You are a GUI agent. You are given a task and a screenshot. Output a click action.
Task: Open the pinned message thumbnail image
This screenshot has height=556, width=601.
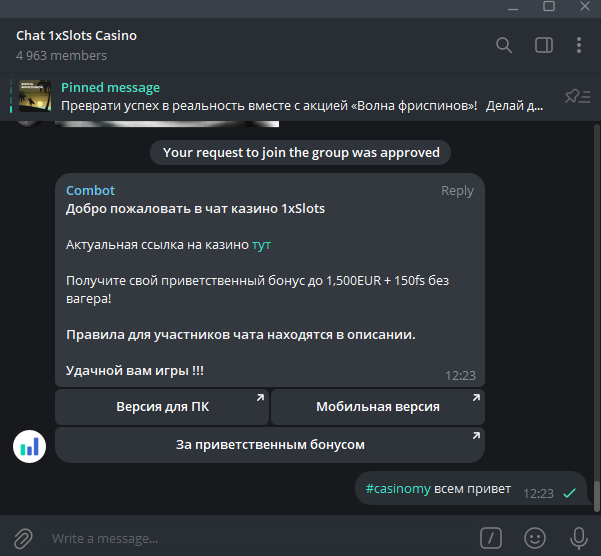(35, 96)
